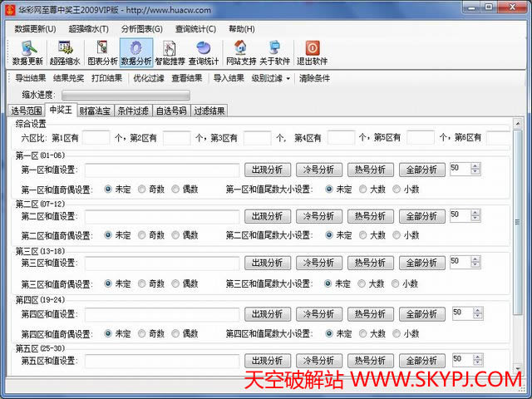This screenshot has height=399, width=532.
Task: Select 奇数 for 第一区和值奇偶设置
Action: click(x=142, y=189)
